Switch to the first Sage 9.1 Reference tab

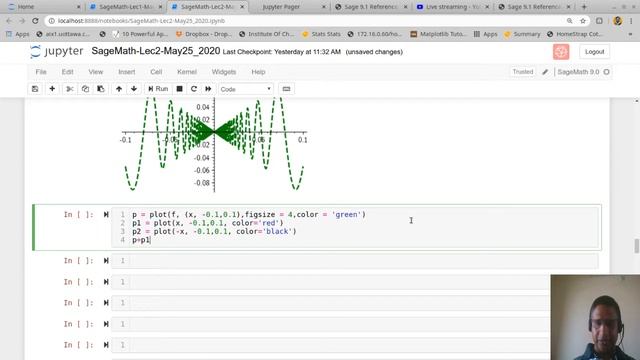pos(371,7)
